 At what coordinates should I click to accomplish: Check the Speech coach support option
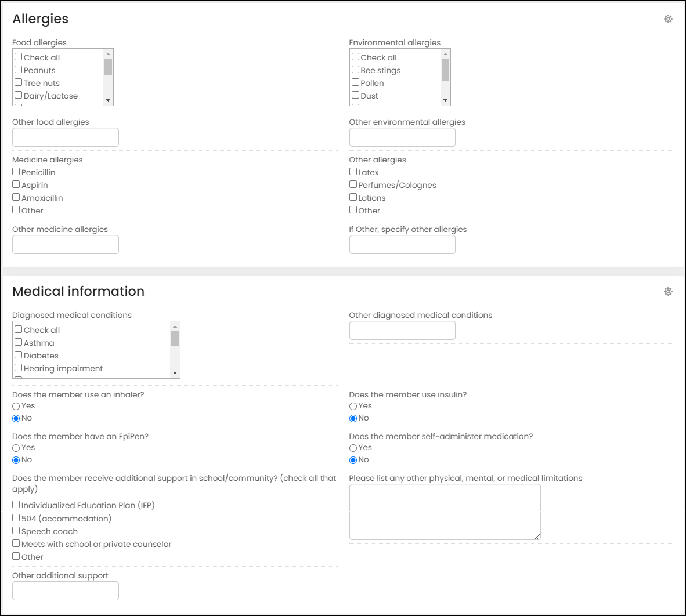(16, 531)
